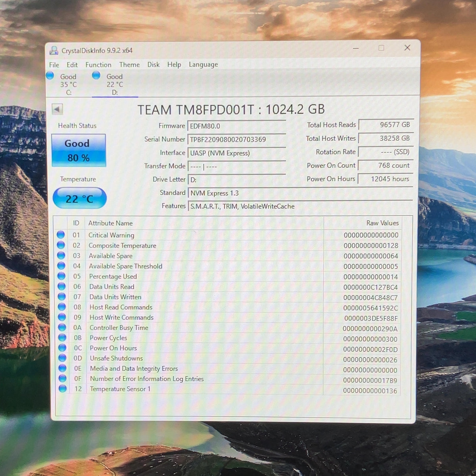
Task: Open the File menu
Action: (x=54, y=65)
